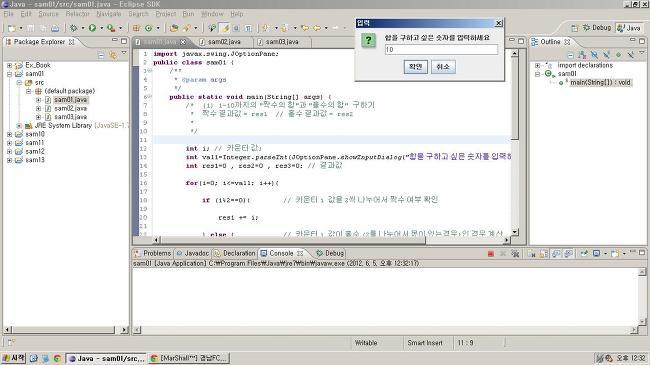Open the Refactor menu
650x365 pixels.
tap(78, 14)
